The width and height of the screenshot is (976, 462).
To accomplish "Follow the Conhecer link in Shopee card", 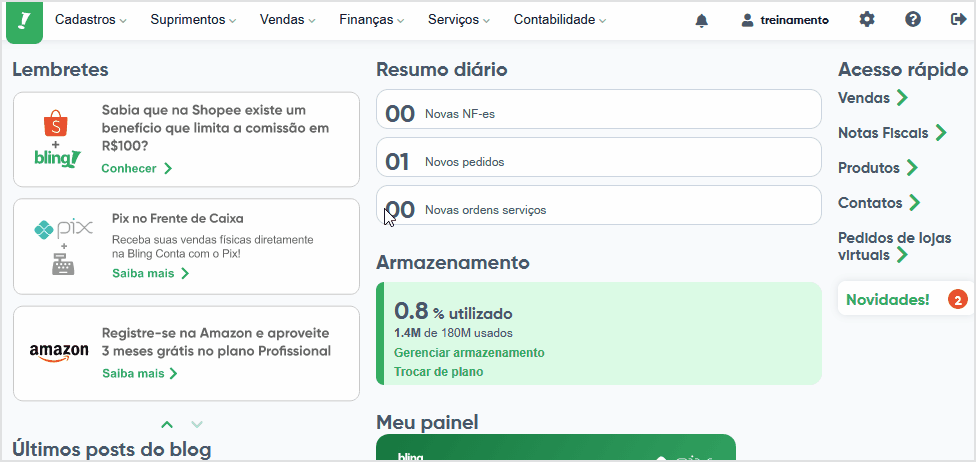I will click(137, 168).
